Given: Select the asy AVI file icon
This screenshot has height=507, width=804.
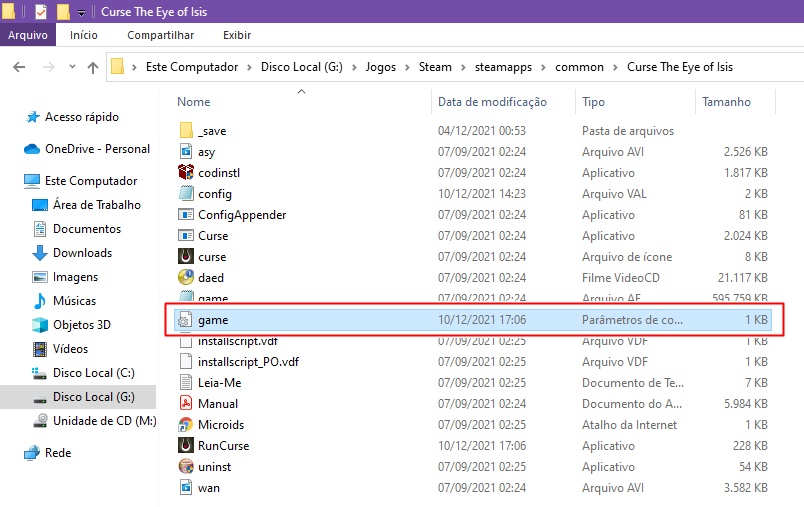Looking at the screenshot, I should (186, 151).
